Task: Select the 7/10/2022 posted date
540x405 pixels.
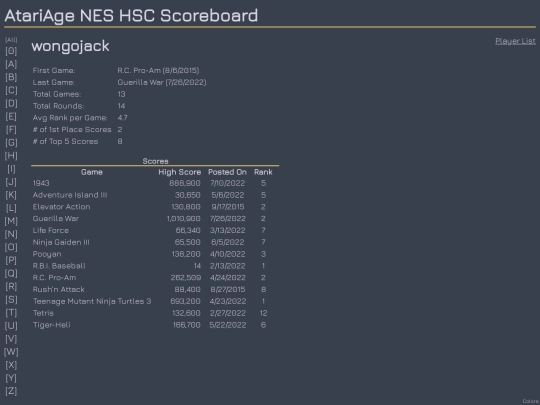Action: [x=228, y=183]
